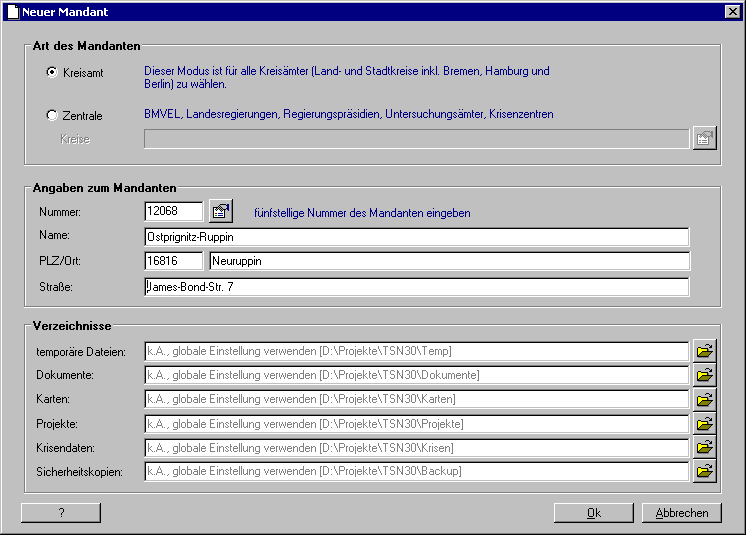Click the Projekte path field
The width and height of the screenshot is (746, 535).
pos(417,424)
